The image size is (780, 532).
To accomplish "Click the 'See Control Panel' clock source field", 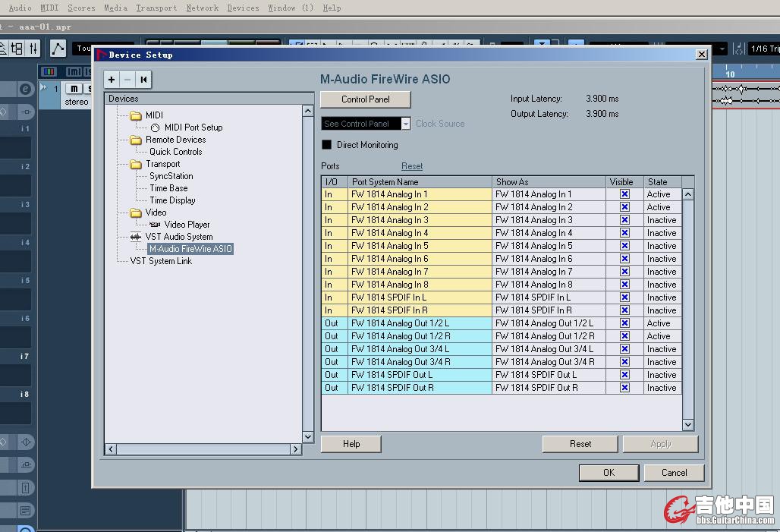I will (361, 124).
